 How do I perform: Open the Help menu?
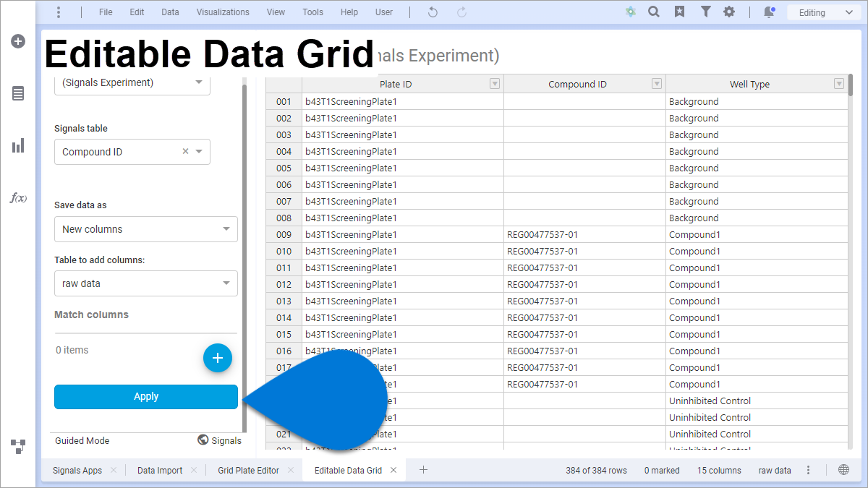349,12
